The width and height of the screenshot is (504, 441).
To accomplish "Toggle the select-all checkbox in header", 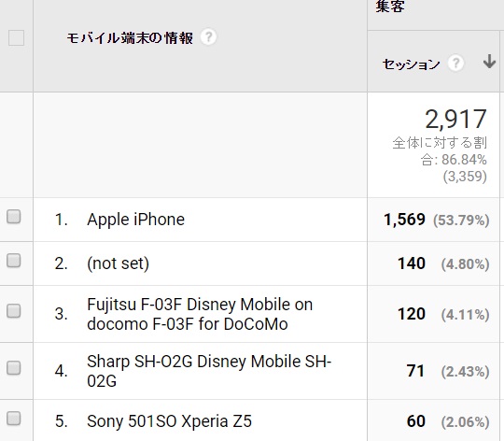I will tap(16, 37).
